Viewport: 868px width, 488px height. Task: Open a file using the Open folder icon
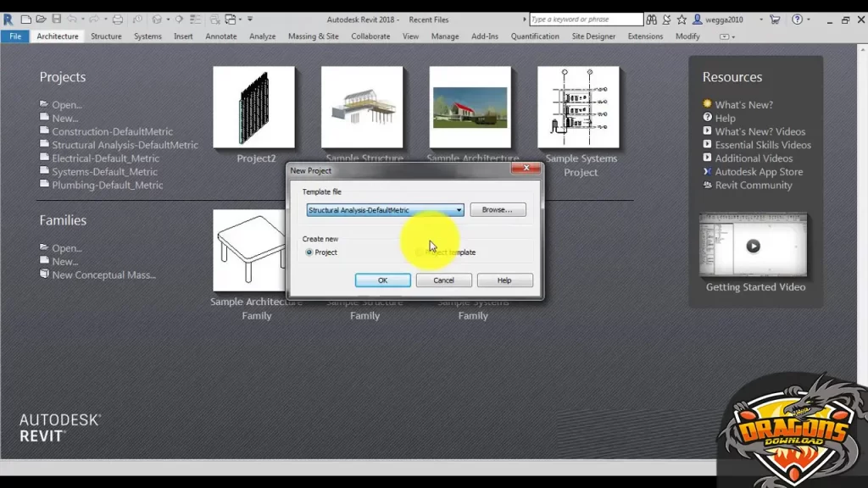41,19
